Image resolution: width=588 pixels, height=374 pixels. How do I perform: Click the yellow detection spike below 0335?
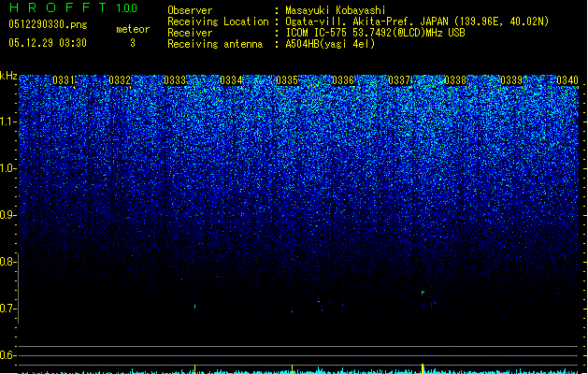[292, 369]
